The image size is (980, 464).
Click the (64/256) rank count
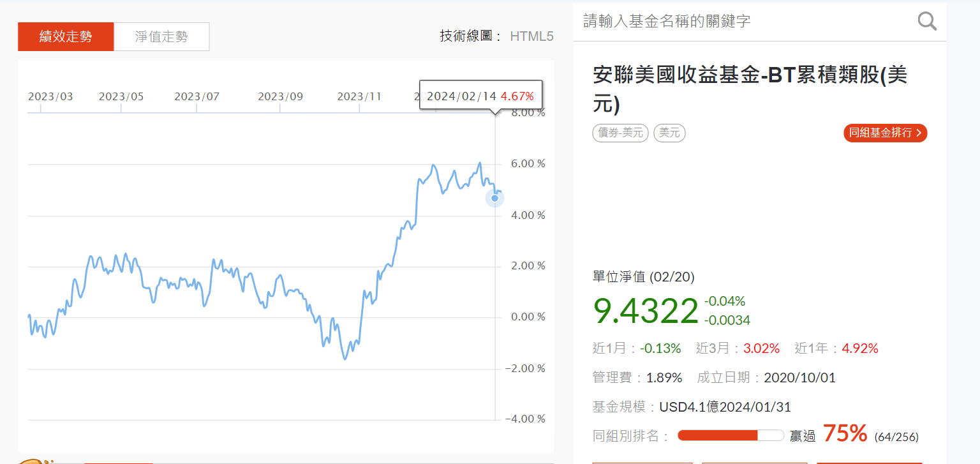pos(896,437)
